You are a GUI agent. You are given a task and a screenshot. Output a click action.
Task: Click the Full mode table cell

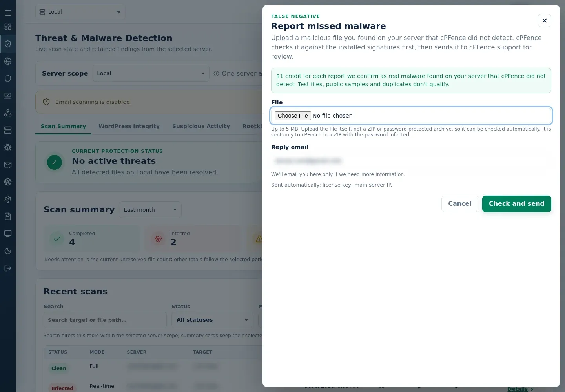pos(94,366)
